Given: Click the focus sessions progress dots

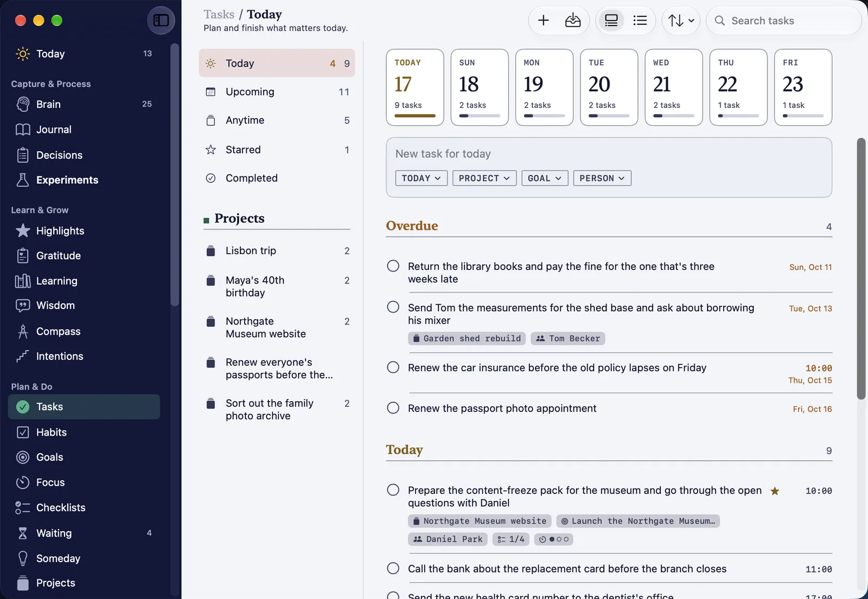Looking at the screenshot, I should click(553, 539).
